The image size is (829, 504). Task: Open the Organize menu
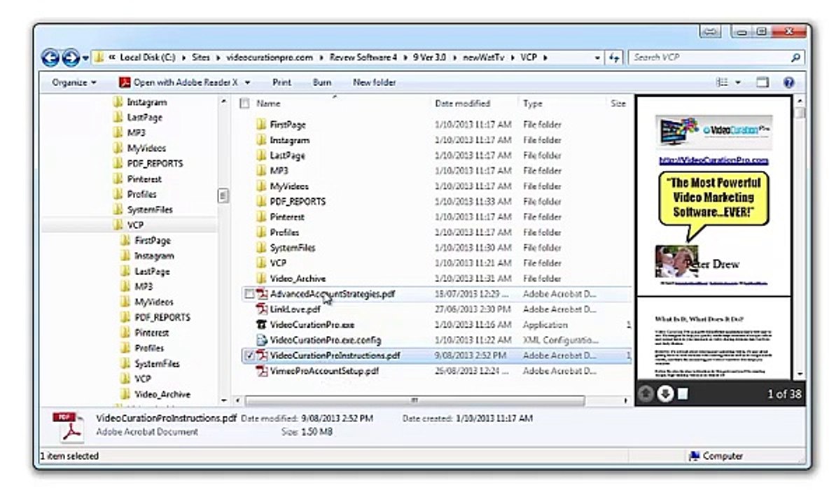pyautogui.click(x=74, y=83)
